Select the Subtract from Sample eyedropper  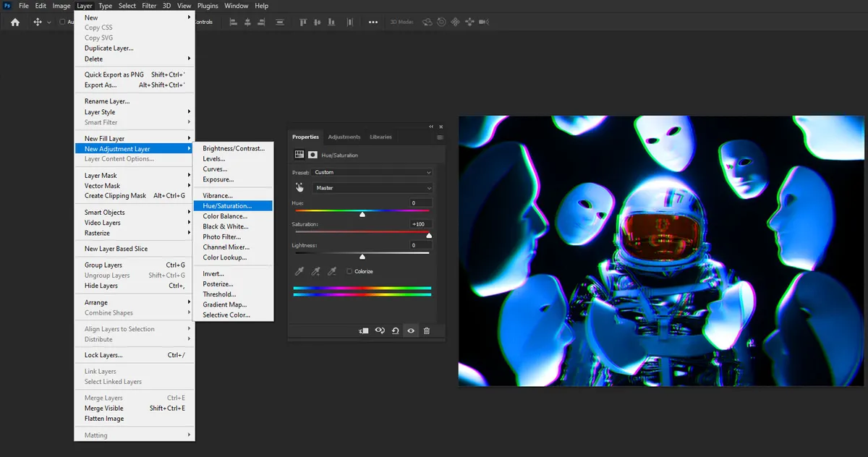point(332,271)
